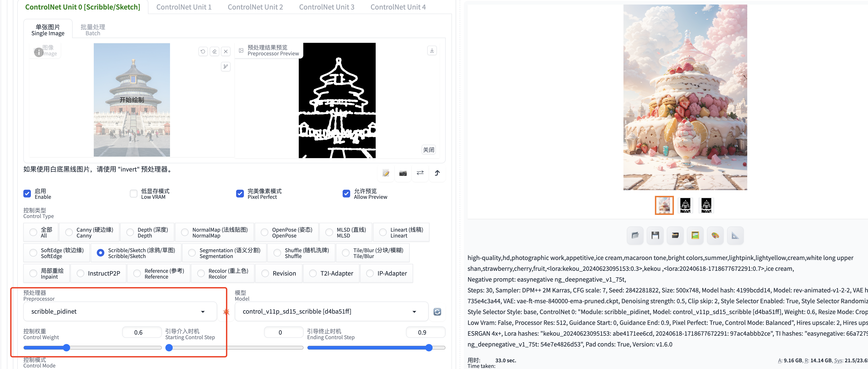Select the InstructP2P control type
The height and width of the screenshot is (369, 868).
[98, 274]
